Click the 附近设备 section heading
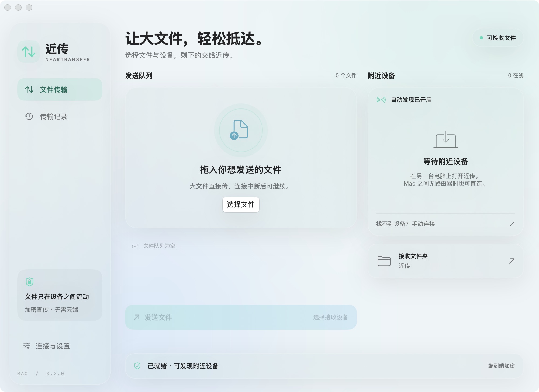 tap(381, 76)
